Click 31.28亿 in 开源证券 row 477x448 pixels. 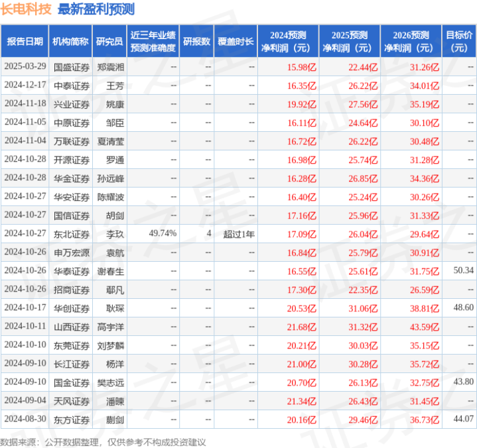click(x=425, y=160)
